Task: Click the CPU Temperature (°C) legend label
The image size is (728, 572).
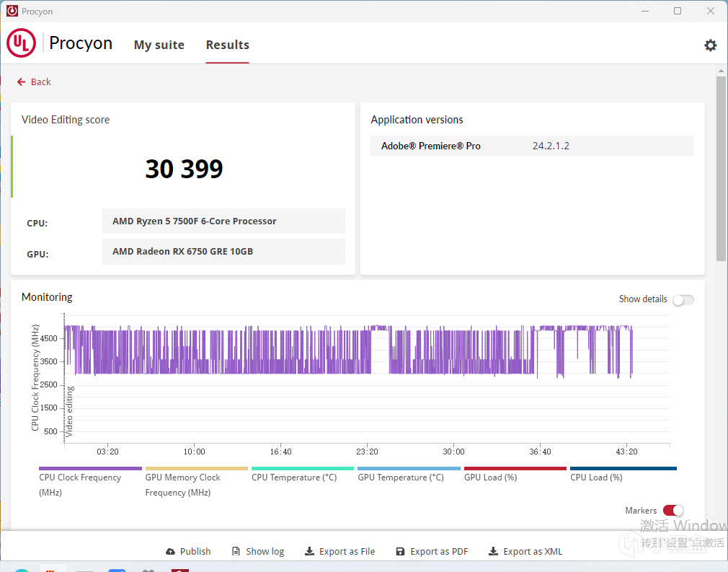Action: point(294,478)
